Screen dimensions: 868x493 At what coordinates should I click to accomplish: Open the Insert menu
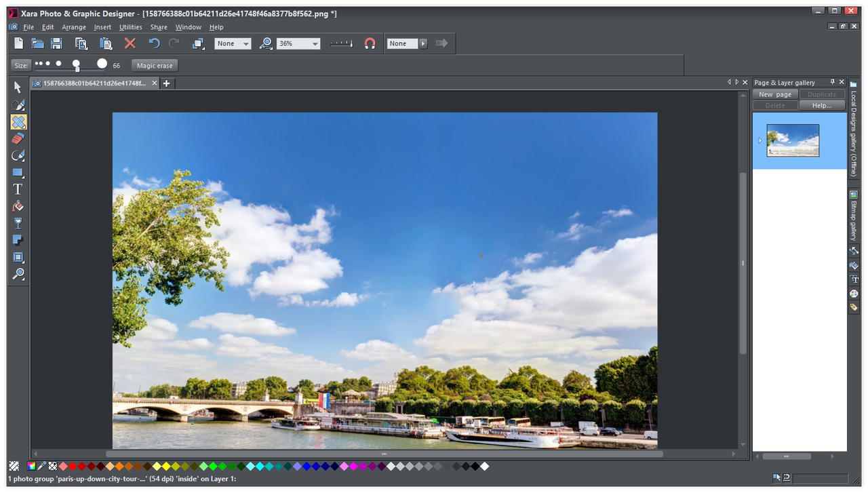click(102, 27)
